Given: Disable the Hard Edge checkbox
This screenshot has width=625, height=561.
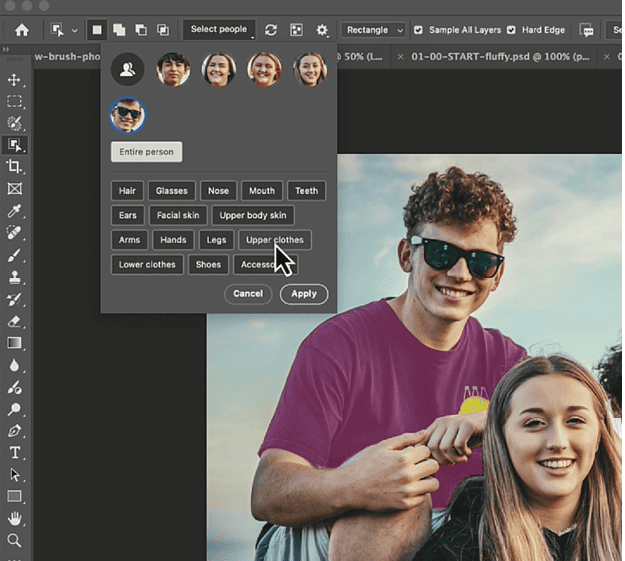Looking at the screenshot, I should [x=512, y=30].
